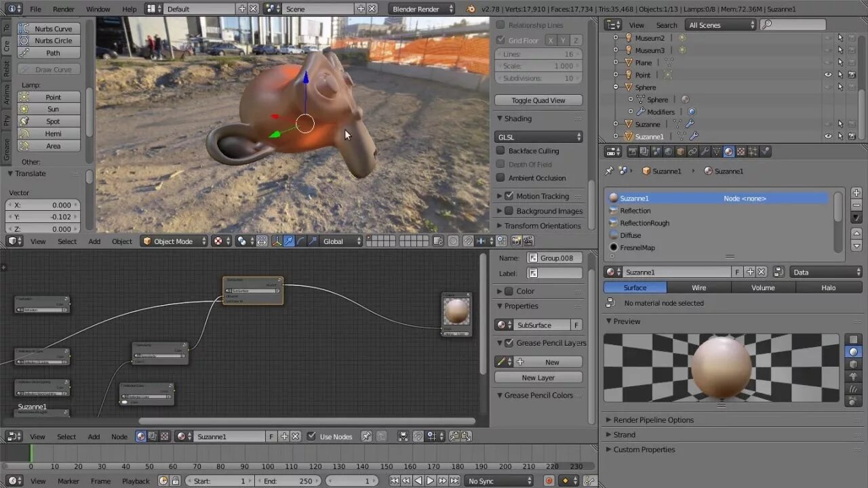Click the Path curve button
Screen dimensions: 868x488
49,53
